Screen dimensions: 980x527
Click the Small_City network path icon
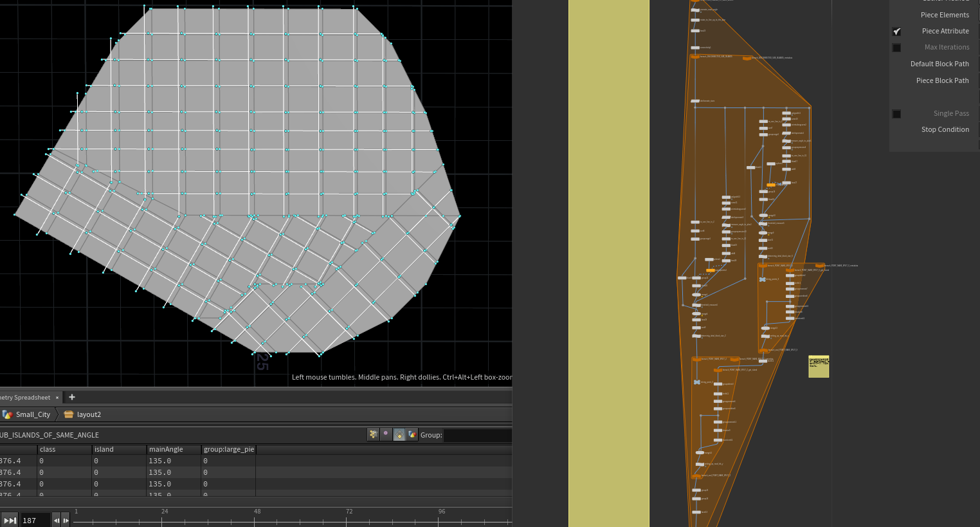tap(7, 414)
